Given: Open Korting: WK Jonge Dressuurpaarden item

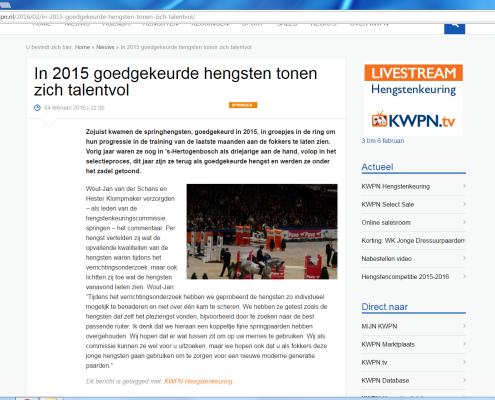Looking at the screenshot, I should [413, 241].
